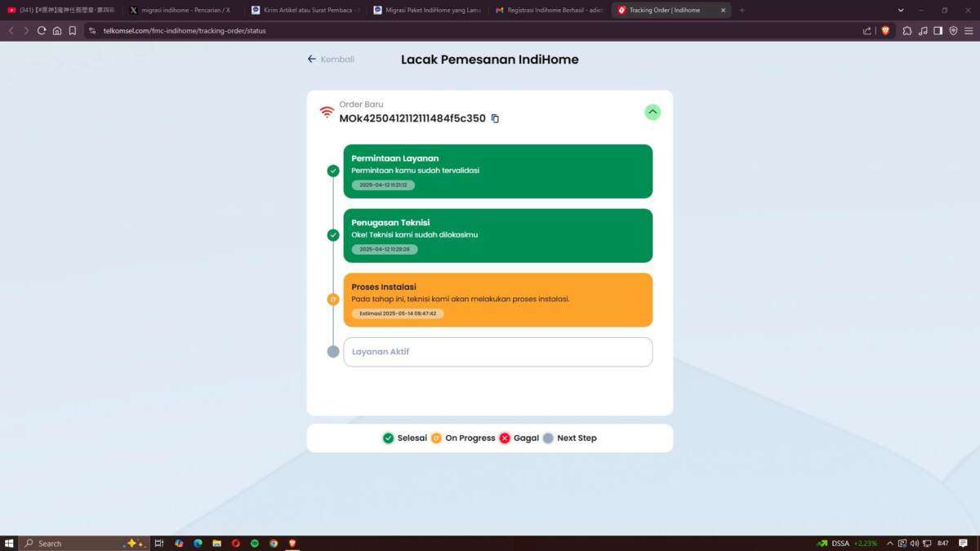Open Google Chrome from the taskbar

[274, 543]
